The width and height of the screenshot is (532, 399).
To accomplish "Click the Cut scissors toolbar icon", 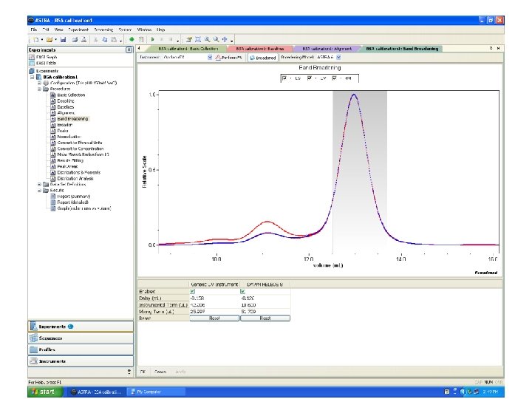I will pos(95,40).
